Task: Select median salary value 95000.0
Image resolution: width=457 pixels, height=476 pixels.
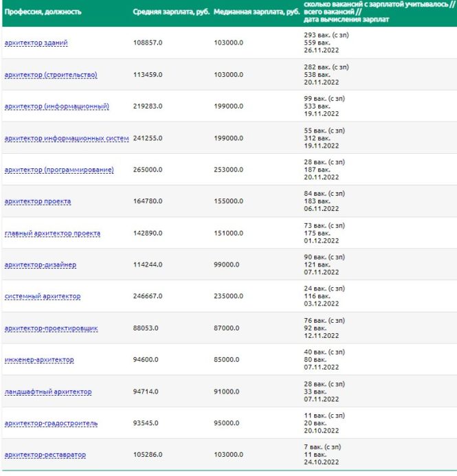Action: (x=227, y=423)
